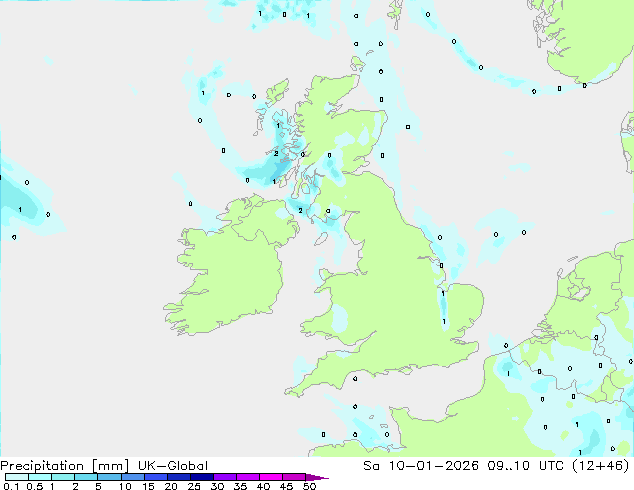Select legend swatch between 0.5 and 1

[x=40, y=477]
